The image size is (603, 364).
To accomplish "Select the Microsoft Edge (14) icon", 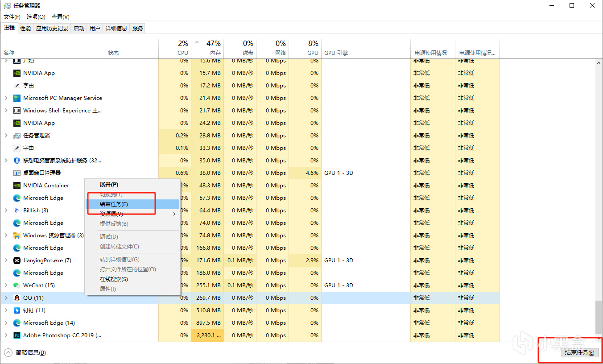I will coord(17,323).
